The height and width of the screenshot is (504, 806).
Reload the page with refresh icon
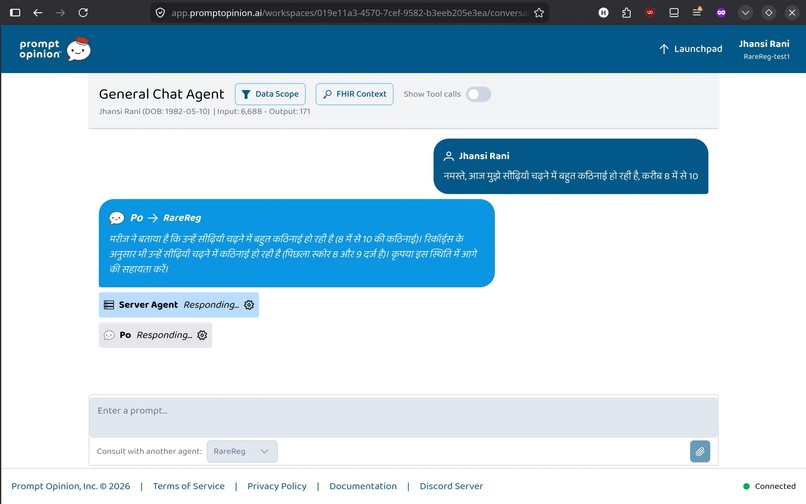tap(83, 12)
